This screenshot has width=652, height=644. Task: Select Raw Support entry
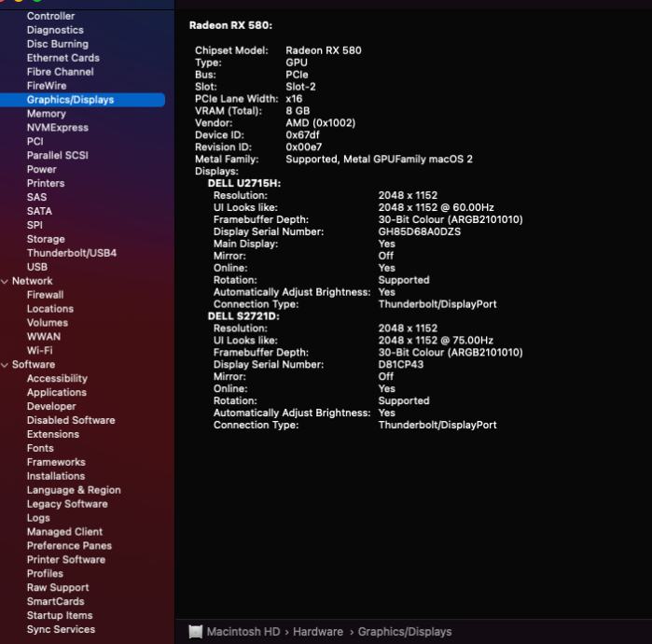58,587
